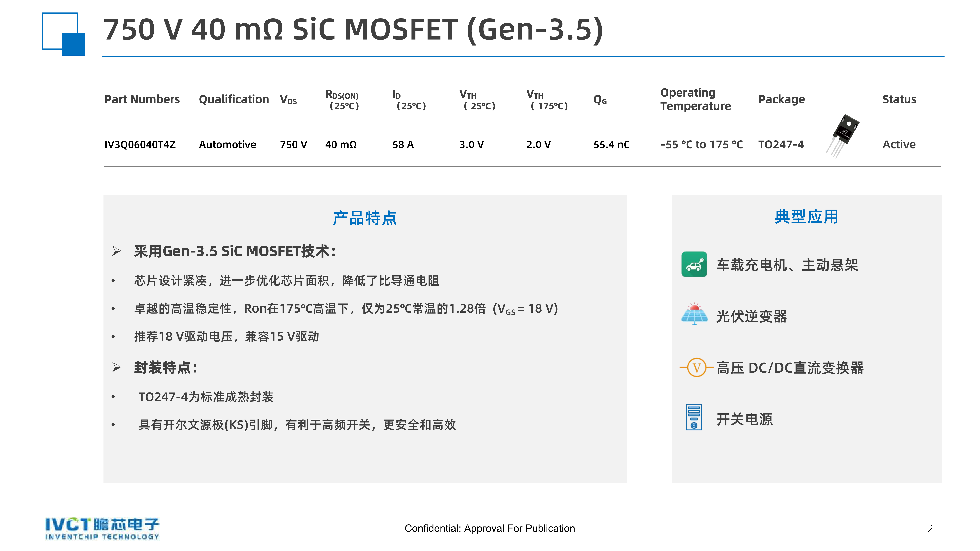Click the blue power supply tower icon

pos(694,417)
